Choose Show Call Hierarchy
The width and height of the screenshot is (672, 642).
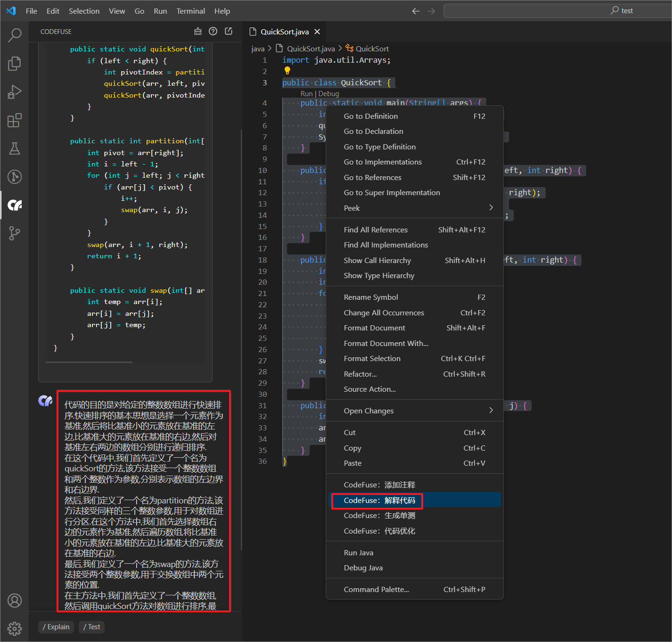(x=415, y=260)
